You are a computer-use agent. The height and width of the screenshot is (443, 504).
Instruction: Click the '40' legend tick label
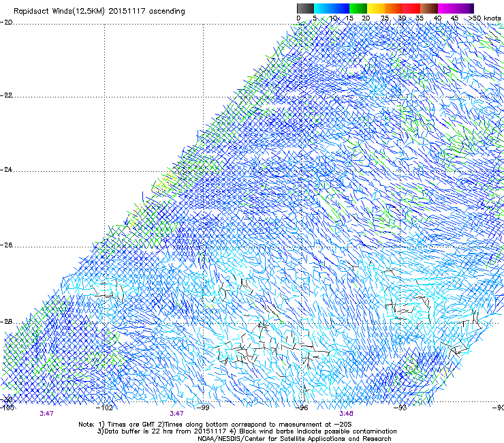tap(437, 18)
